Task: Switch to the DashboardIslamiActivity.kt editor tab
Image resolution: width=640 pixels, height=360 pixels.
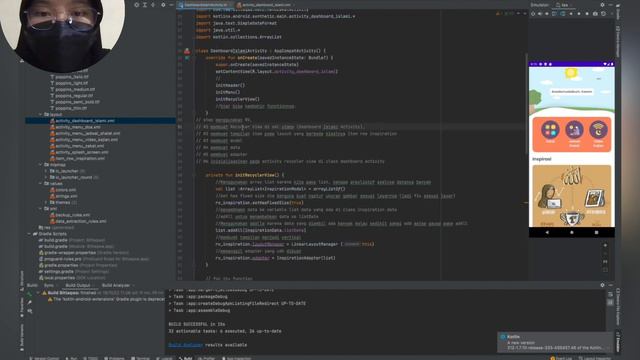Action: [x=205, y=5]
